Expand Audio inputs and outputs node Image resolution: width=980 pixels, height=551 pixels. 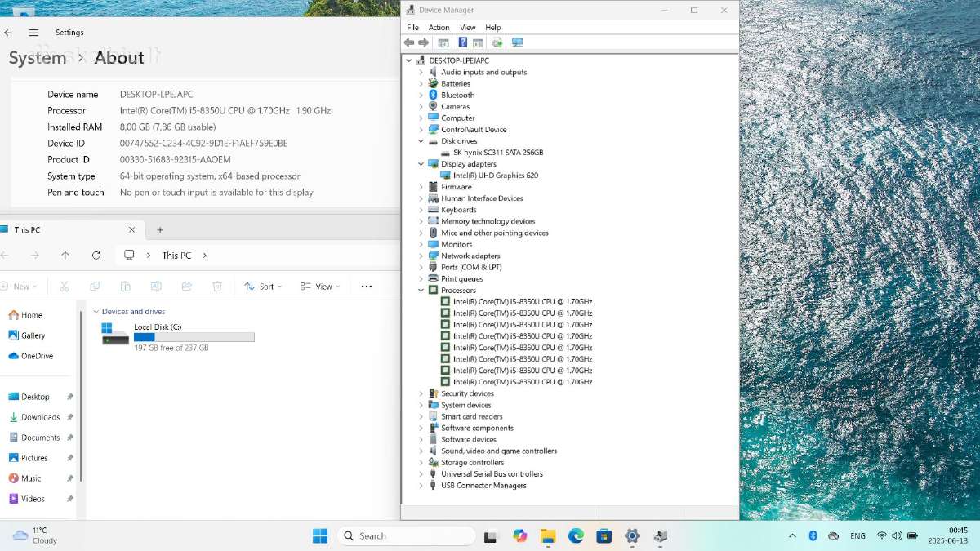pos(421,73)
